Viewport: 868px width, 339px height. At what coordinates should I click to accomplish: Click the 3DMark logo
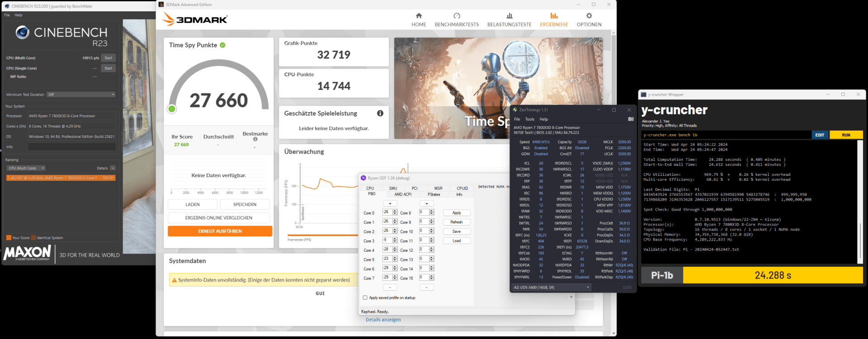pos(195,19)
